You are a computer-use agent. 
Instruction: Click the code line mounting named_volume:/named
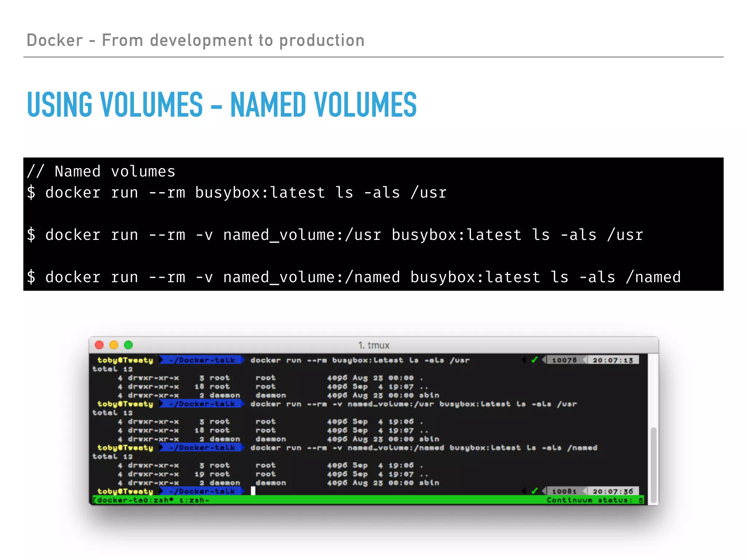click(x=354, y=277)
